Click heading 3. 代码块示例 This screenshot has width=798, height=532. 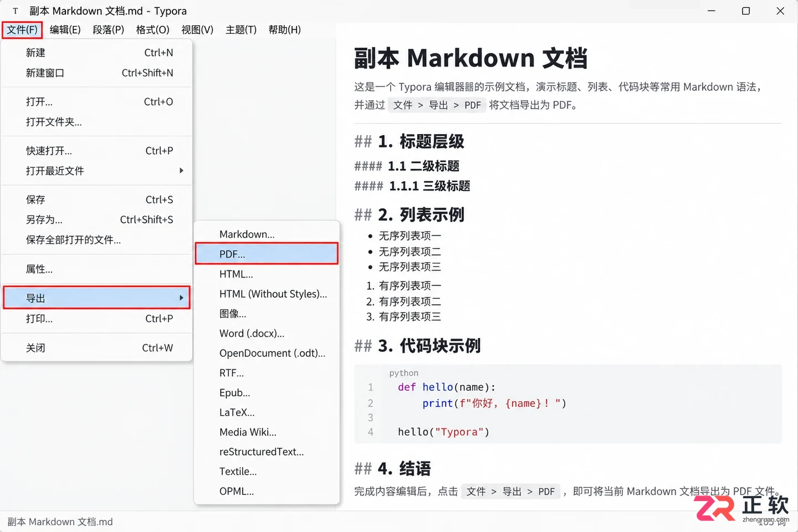[429, 346]
